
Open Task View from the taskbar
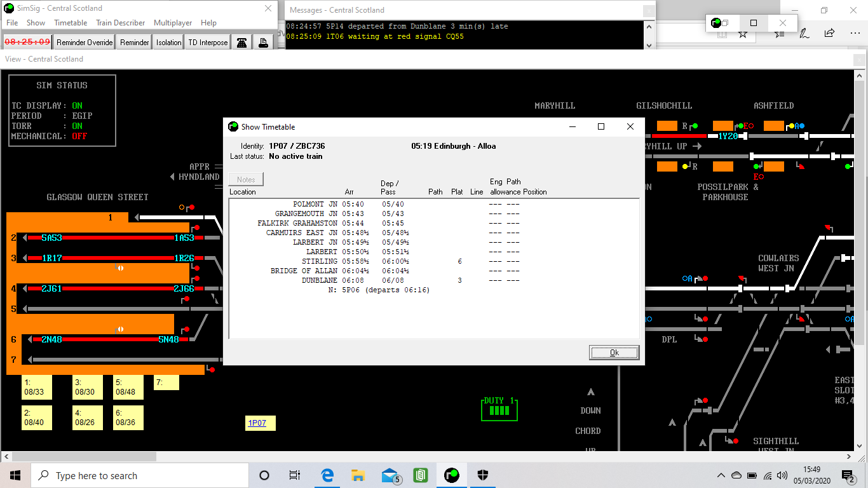295,475
